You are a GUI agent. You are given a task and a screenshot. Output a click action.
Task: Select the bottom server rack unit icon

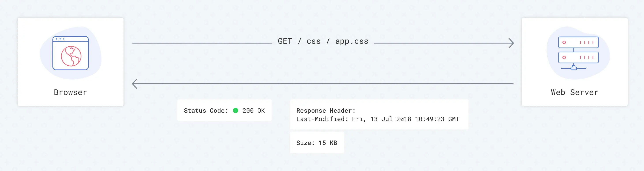point(578,57)
